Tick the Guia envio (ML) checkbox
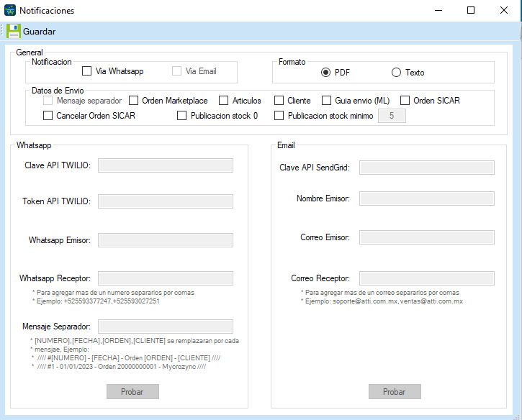This screenshot has height=420, width=522. tap(327, 101)
